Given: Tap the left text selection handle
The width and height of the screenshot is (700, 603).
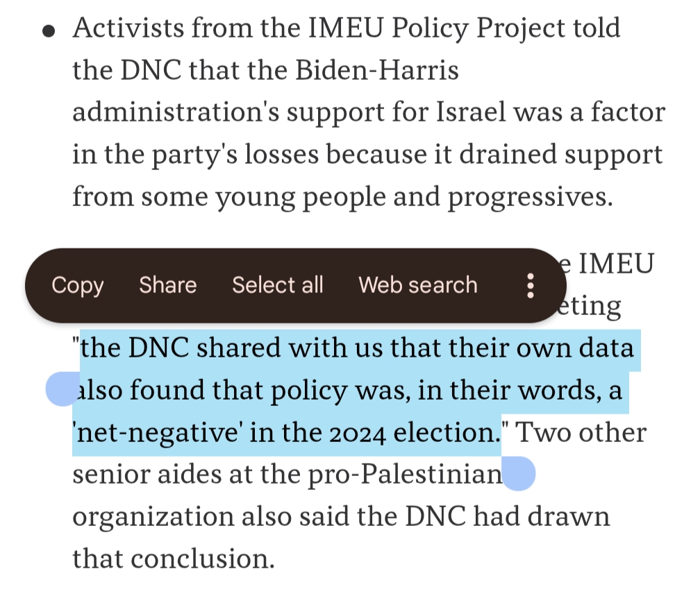Looking at the screenshot, I should [62, 389].
